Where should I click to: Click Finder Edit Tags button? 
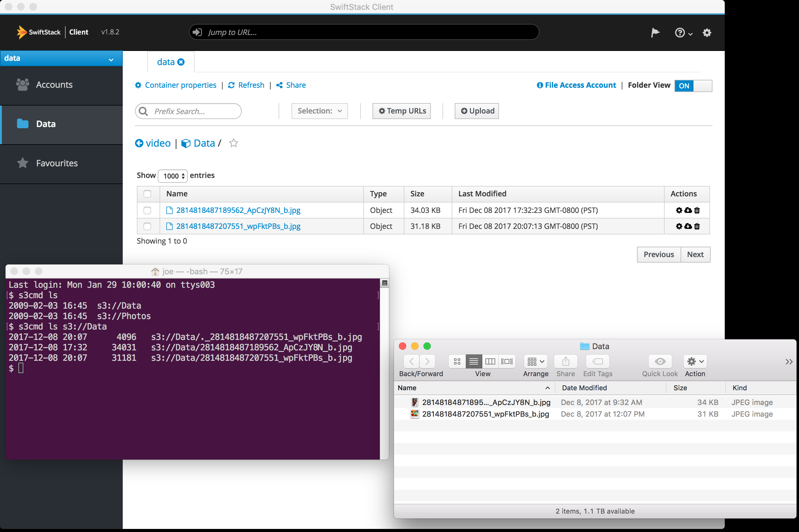coord(597,361)
